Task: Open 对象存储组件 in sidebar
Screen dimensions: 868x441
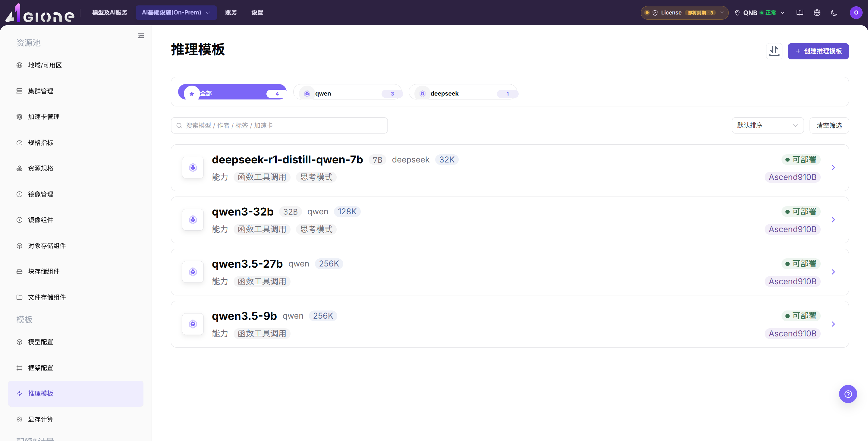Action: click(x=76, y=246)
